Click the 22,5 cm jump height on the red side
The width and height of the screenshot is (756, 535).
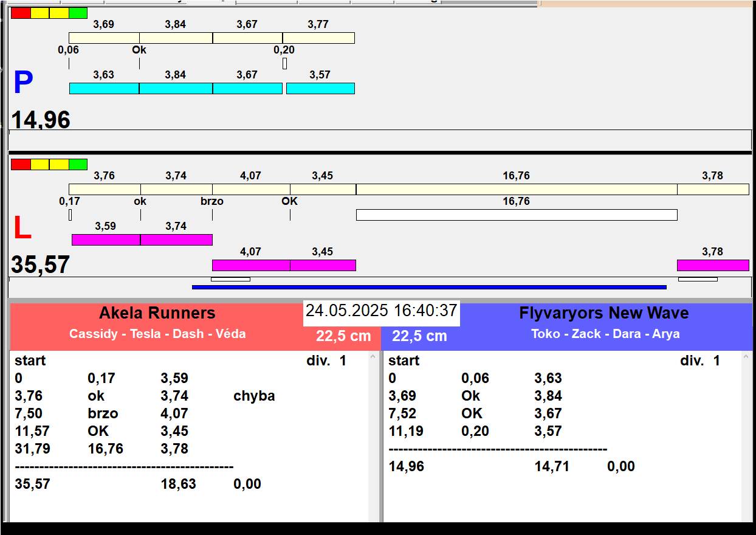pos(343,336)
